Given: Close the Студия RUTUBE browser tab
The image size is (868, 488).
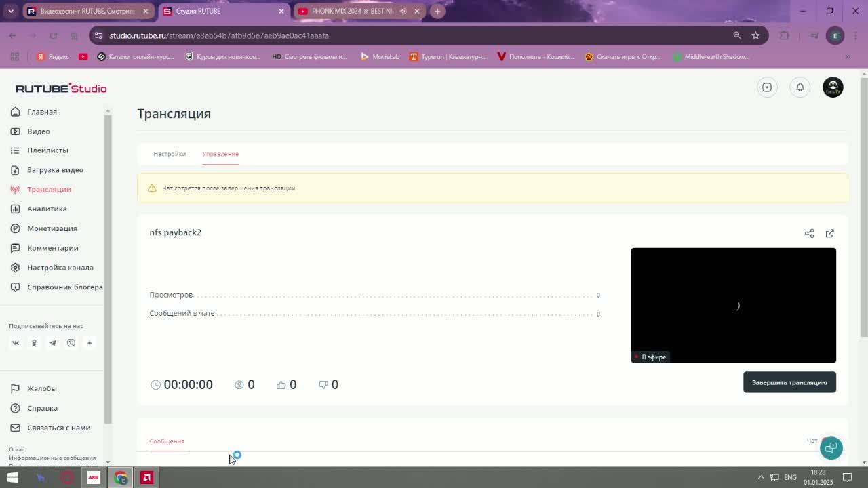Looking at the screenshot, I should pos(281,11).
